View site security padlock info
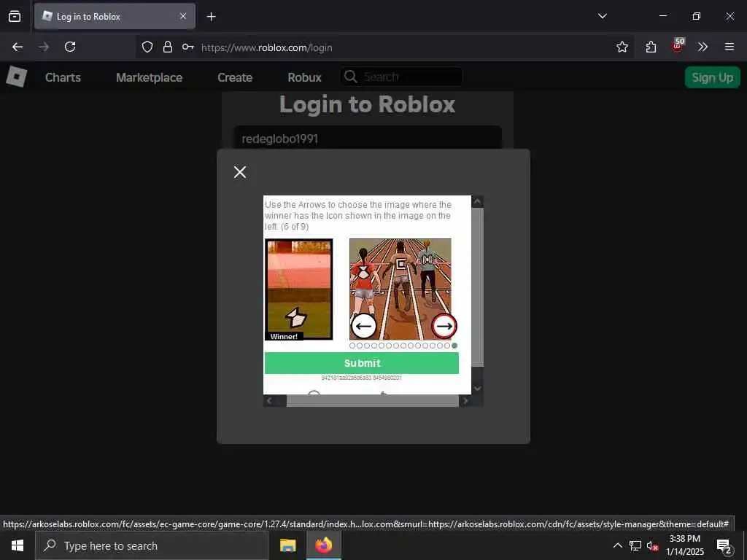The image size is (747, 560). (x=167, y=47)
